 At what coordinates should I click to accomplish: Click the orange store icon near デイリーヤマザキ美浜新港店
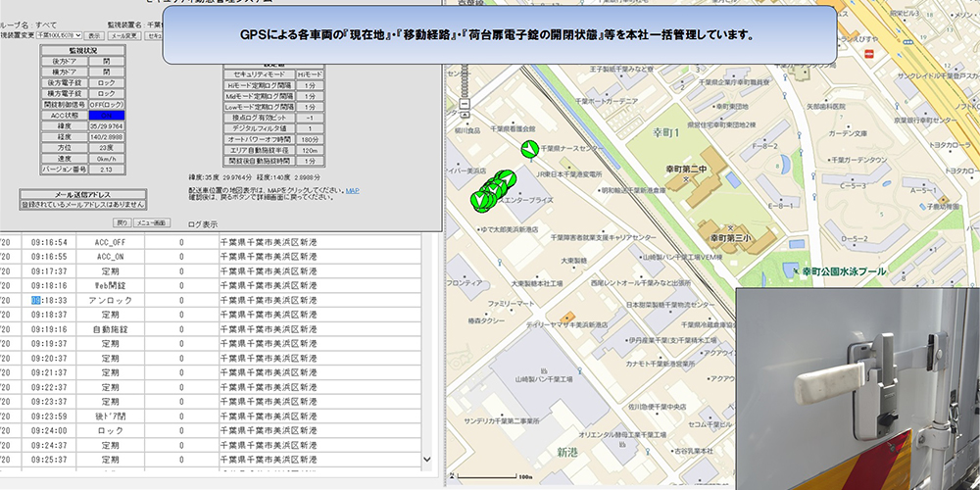coord(567,317)
